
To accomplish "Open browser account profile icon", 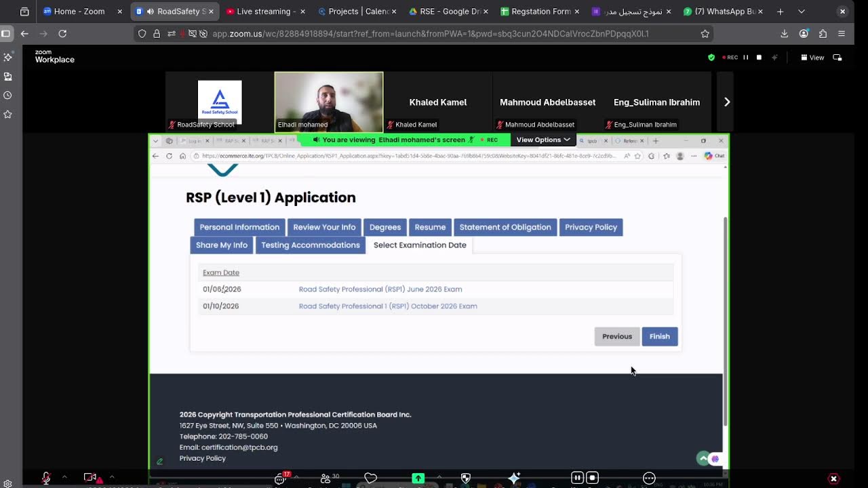I will pos(804,33).
